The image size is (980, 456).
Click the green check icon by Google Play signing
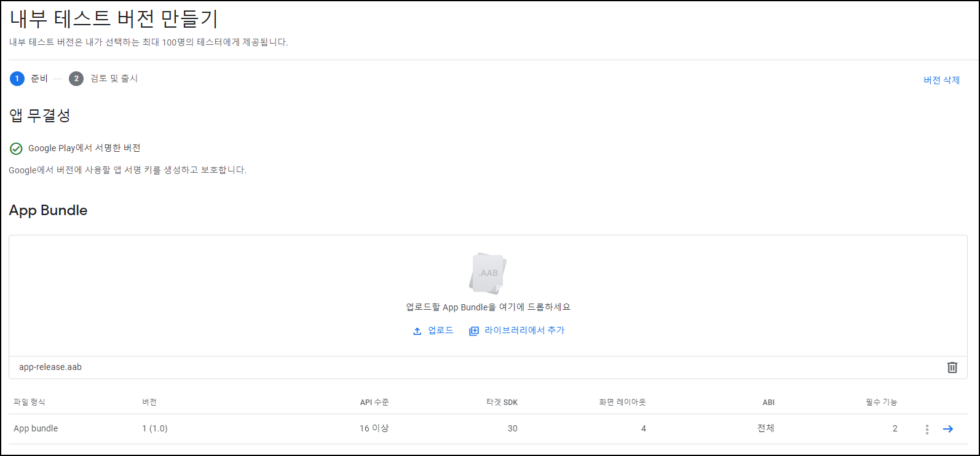(x=16, y=149)
